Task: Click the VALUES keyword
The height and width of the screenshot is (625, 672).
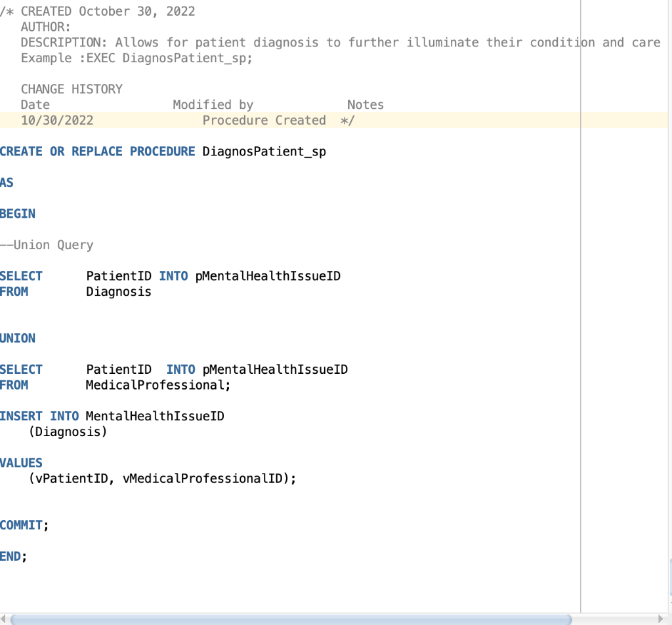Action: pos(21,462)
